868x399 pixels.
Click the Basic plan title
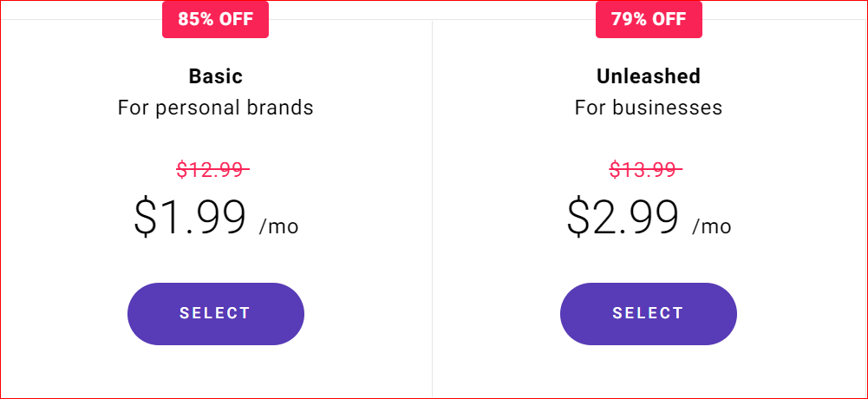pos(215,76)
